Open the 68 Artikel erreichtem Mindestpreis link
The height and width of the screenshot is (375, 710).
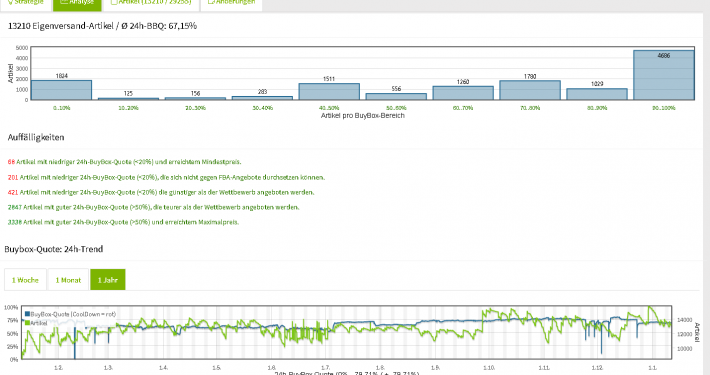tap(125, 162)
